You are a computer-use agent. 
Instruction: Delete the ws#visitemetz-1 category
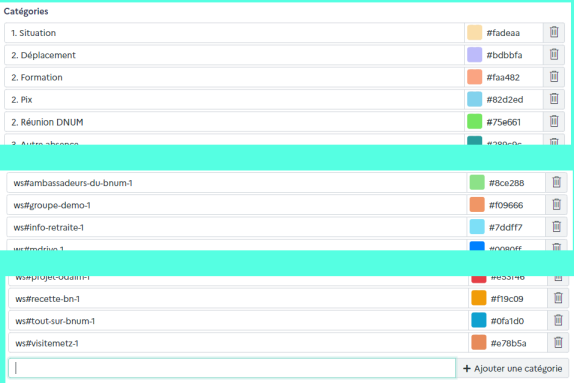558,343
